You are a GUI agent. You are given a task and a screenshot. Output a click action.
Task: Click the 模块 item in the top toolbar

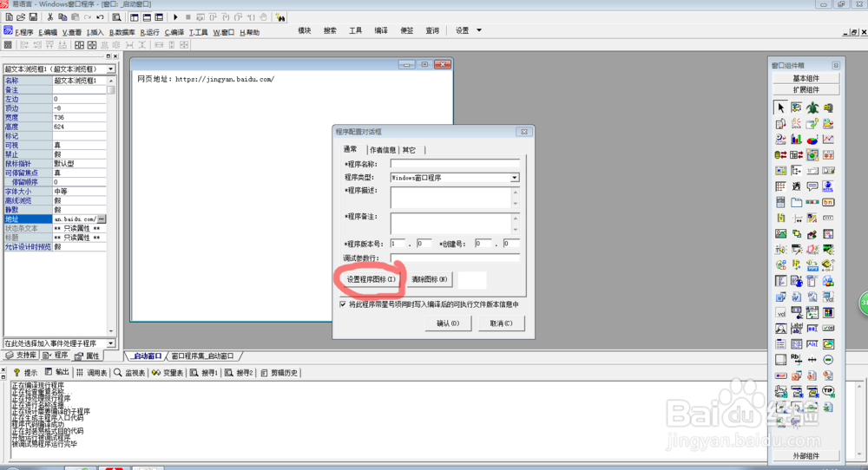click(x=305, y=30)
